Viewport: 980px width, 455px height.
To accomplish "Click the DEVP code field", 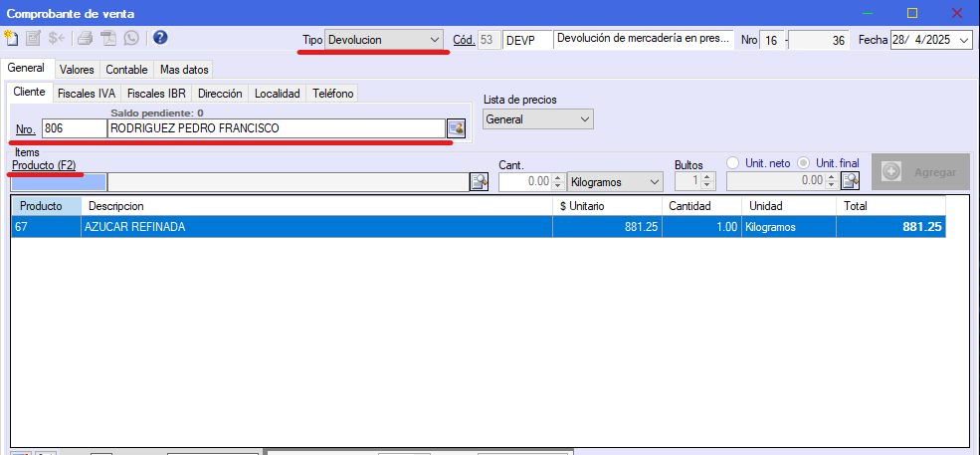I will (527, 40).
